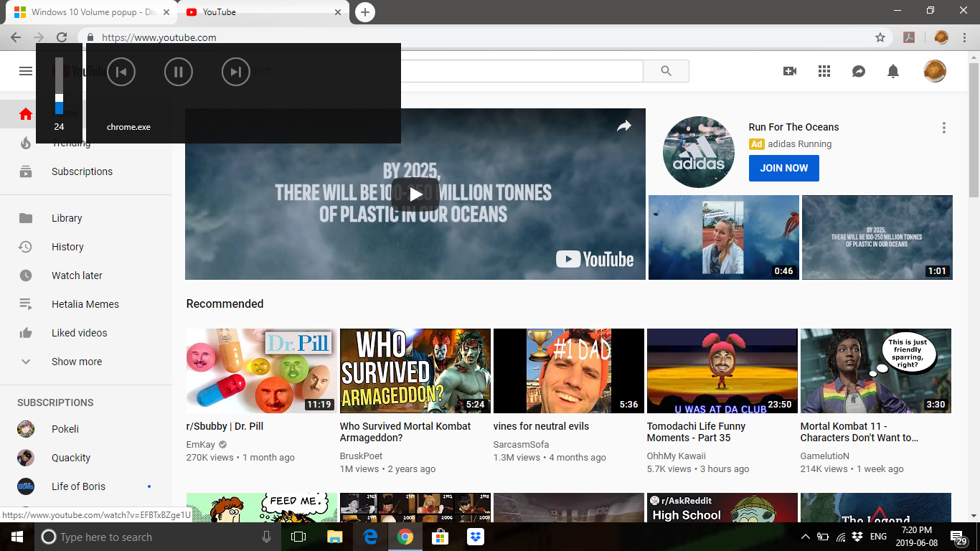Reload the YouTube page

point(62,37)
